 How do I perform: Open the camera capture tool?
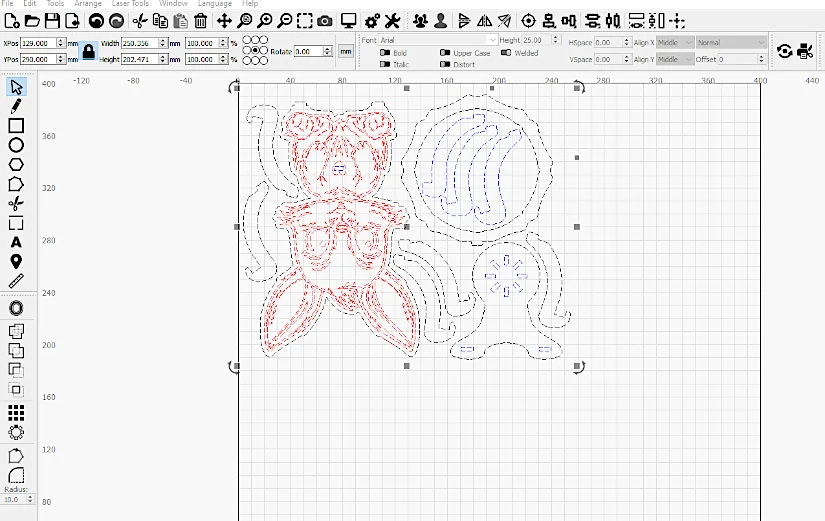[x=325, y=21]
